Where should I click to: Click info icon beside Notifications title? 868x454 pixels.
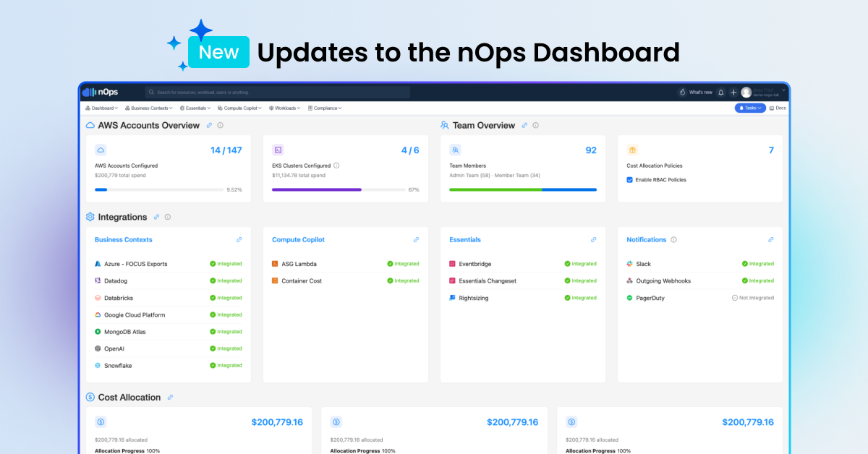[x=673, y=239]
